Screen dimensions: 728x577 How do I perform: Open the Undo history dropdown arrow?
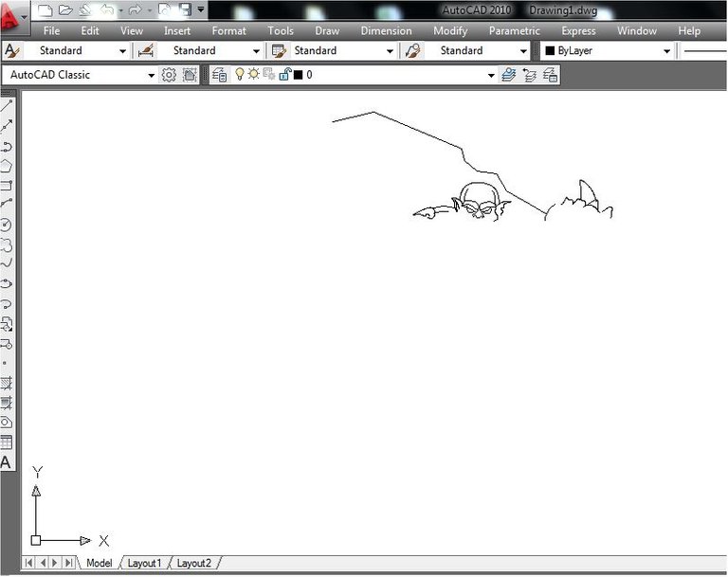pos(120,10)
